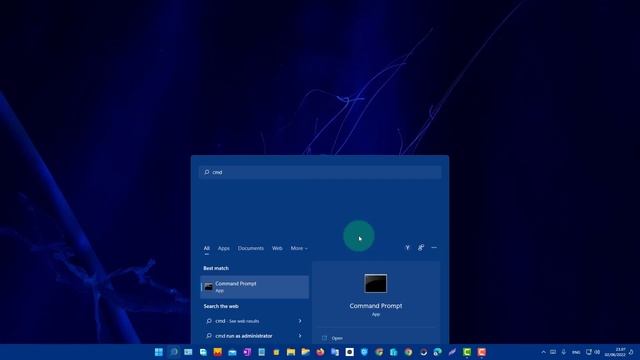Open the blue shield taskbar icon
Viewport: 640px width, 360px height.
click(364, 352)
